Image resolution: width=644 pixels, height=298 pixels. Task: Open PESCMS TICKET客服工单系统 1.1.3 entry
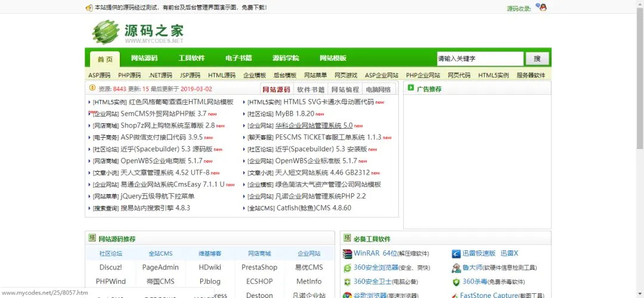pos(328,138)
